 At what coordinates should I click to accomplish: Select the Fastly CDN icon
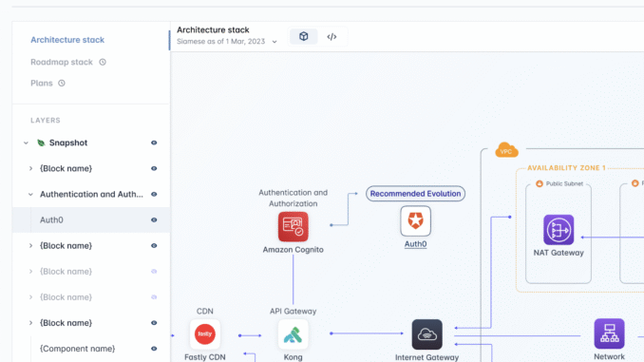204,334
